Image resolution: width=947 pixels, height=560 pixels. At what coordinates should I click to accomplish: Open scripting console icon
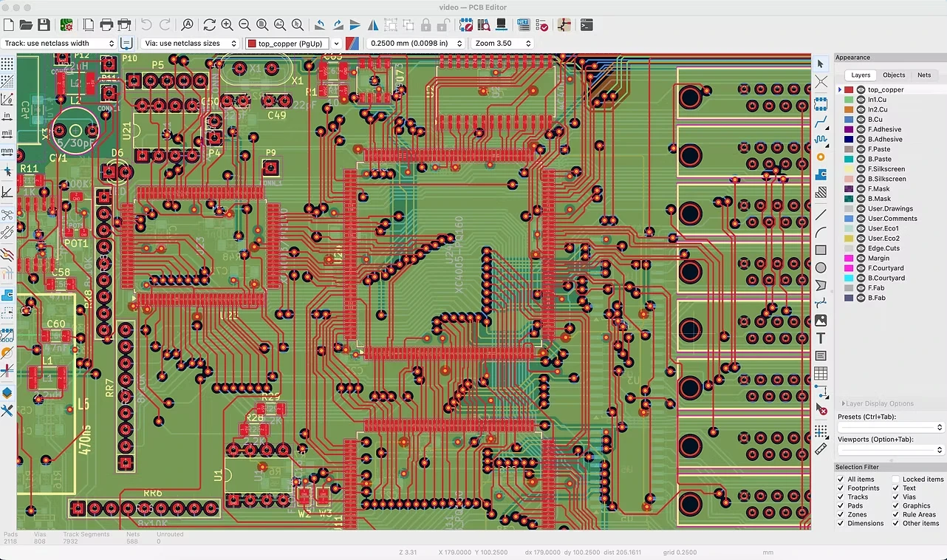pyautogui.click(x=587, y=25)
